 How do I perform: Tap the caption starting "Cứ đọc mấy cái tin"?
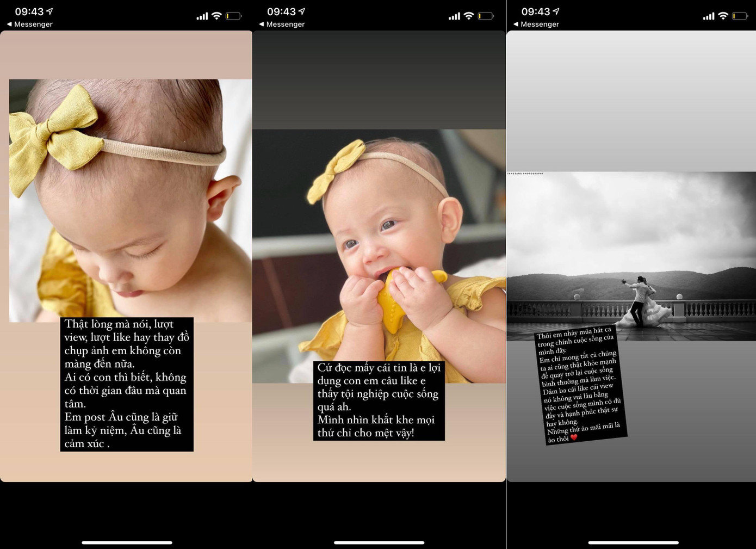pyautogui.click(x=379, y=400)
